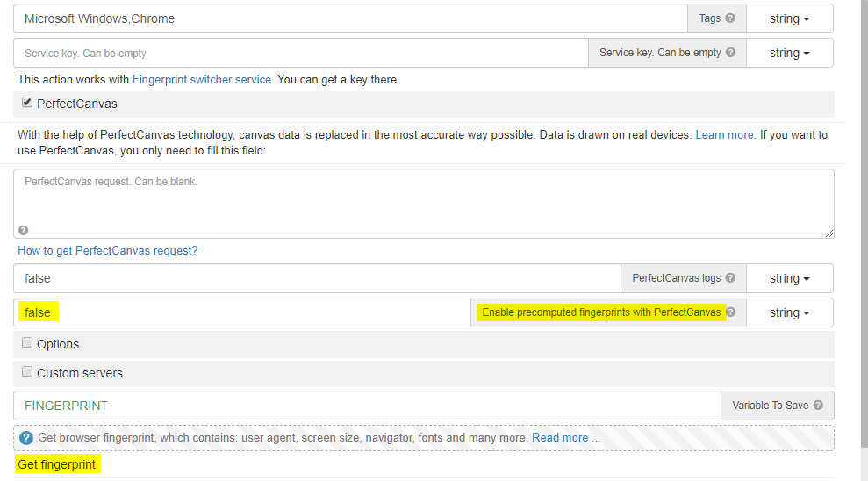Viewport: 868px width, 481px height.
Task: Click the Variable To Save label
Action: pos(770,406)
